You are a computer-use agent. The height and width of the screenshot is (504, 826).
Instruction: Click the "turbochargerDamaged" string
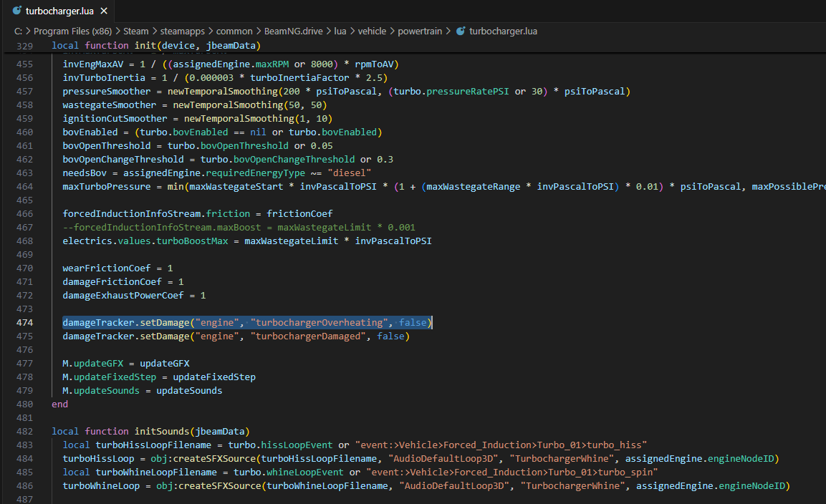(308, 336)
